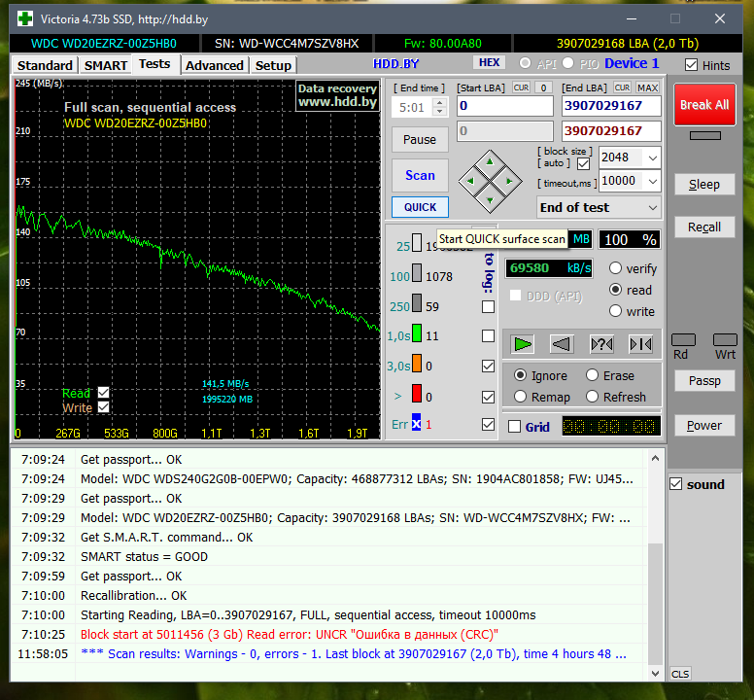Click the Victoria green cross app icon

tap(25, 19)
